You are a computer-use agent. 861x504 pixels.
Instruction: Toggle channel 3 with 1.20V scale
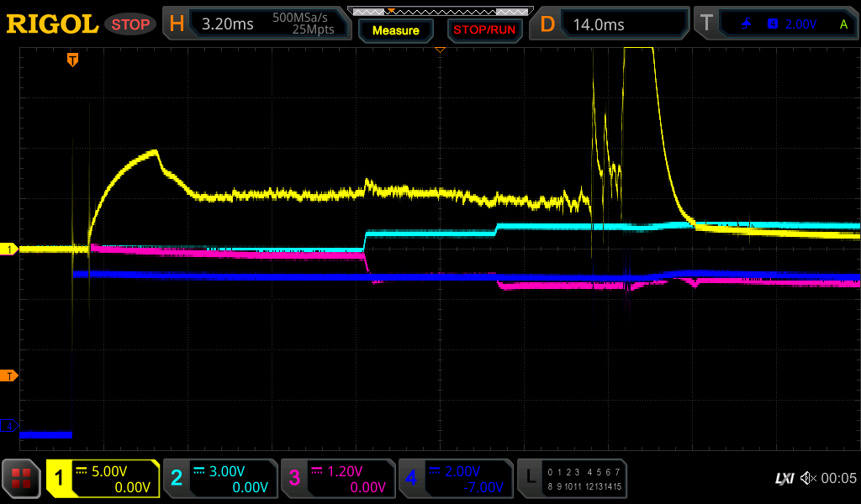[338, 479]
